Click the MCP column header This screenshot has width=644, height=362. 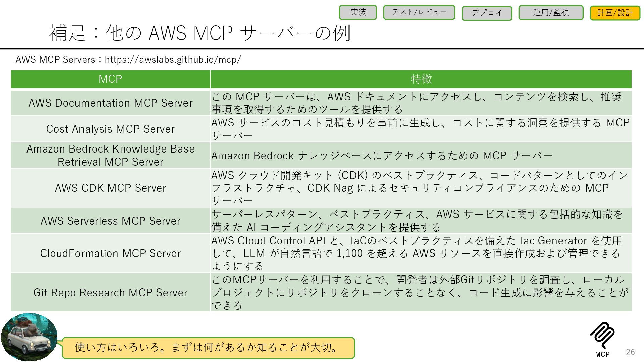[110, 79]
